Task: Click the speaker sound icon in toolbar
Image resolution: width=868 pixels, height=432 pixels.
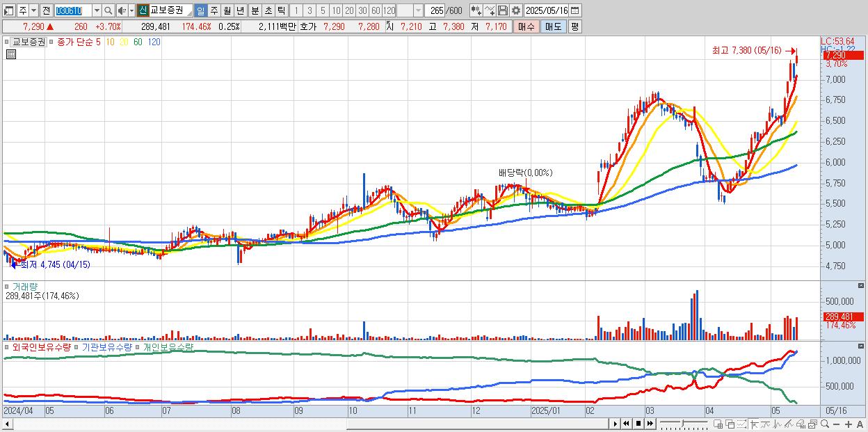Action: pos(122,10)
